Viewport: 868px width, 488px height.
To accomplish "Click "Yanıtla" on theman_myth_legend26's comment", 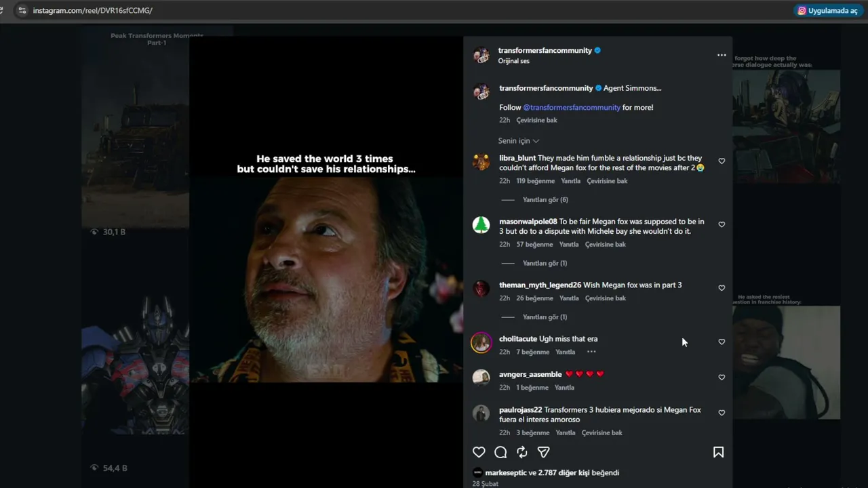I will tap(570, 298).
